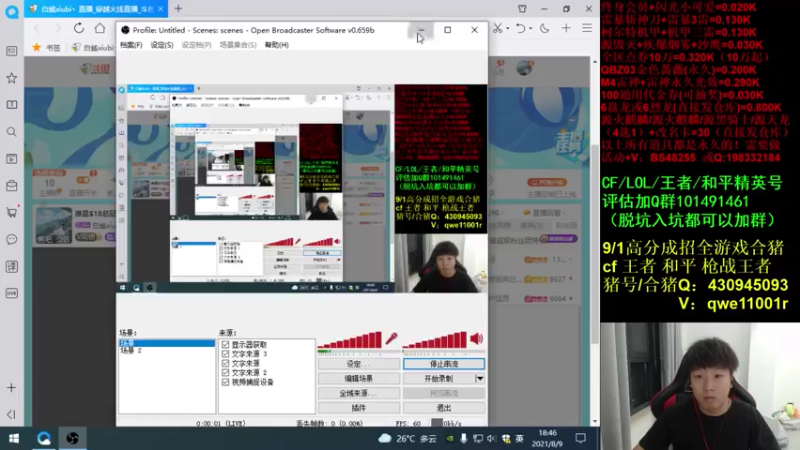Expand the 开始录制 dropdown arrow
The image size is (800, 450).
pyautogui.click(x=480, y=379)
